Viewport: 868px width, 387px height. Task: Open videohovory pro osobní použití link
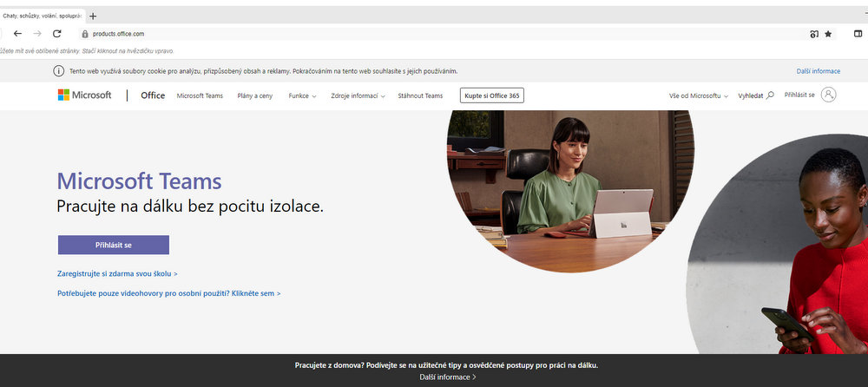169,293
